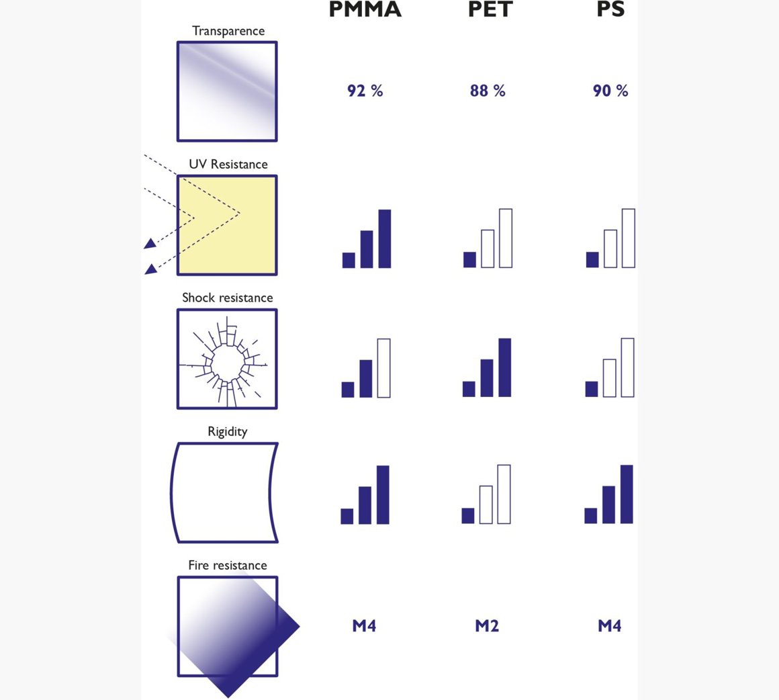The height and width of the screenshot is (700, 779).
Task: Click the Shock resistance cracked-glass icon
Action: pyautogui.click(x=227, y=359)
